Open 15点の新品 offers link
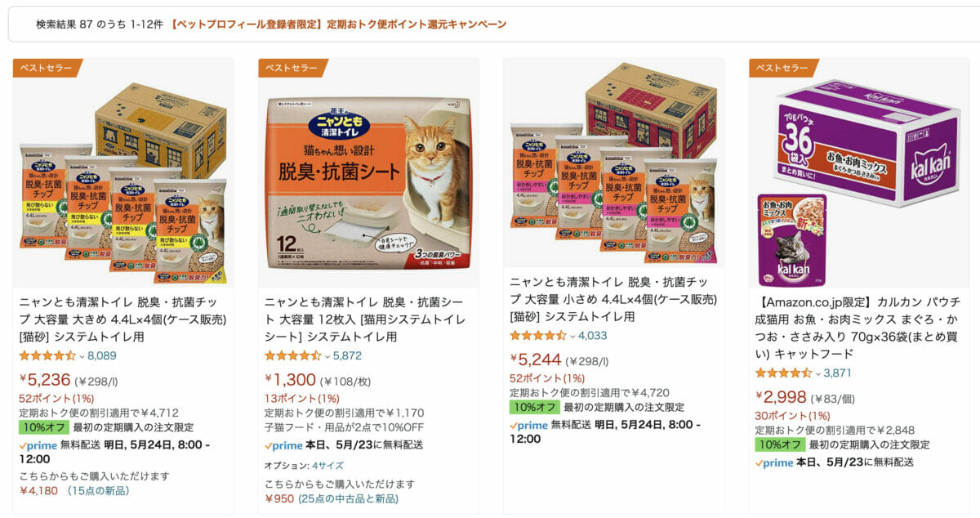Viewport: 980px width, 518px height. [x=98, y=491]
